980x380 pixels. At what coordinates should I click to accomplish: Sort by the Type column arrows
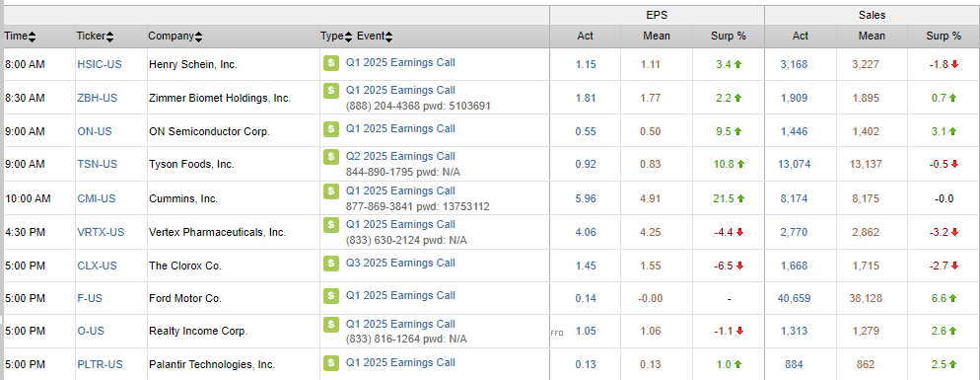349,37
